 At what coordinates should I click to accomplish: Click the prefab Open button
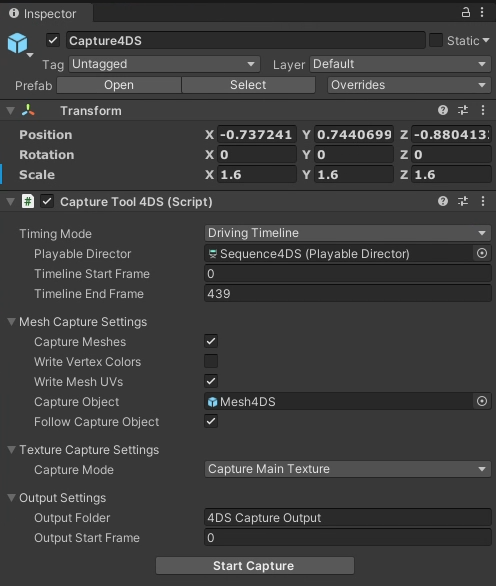coord(119,85)
